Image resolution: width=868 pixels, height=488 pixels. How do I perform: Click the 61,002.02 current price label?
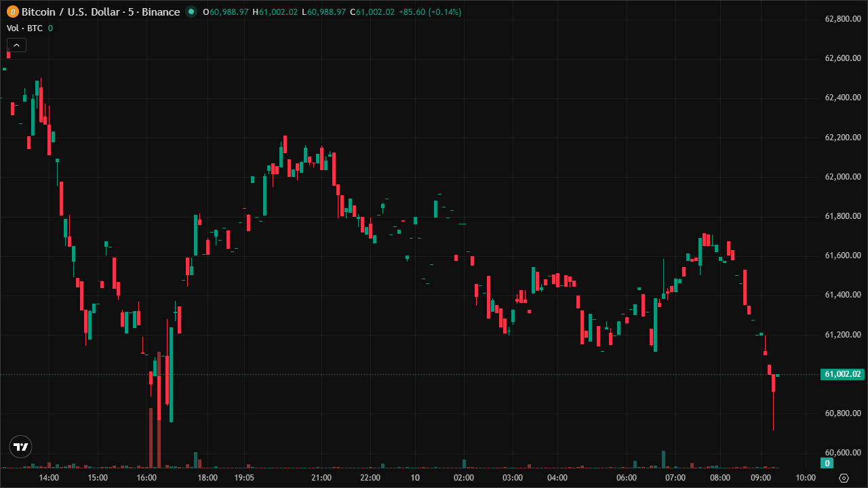(844, 374)
